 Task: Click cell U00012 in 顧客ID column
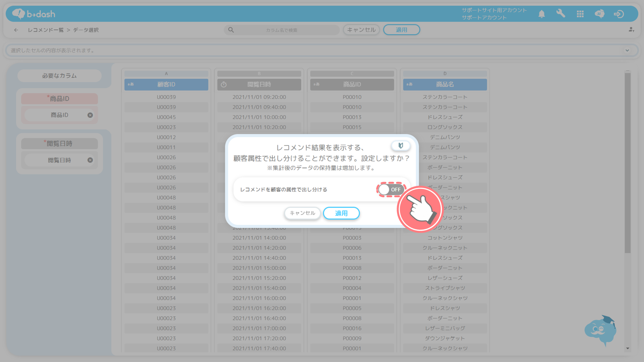[x=166, y=137]
